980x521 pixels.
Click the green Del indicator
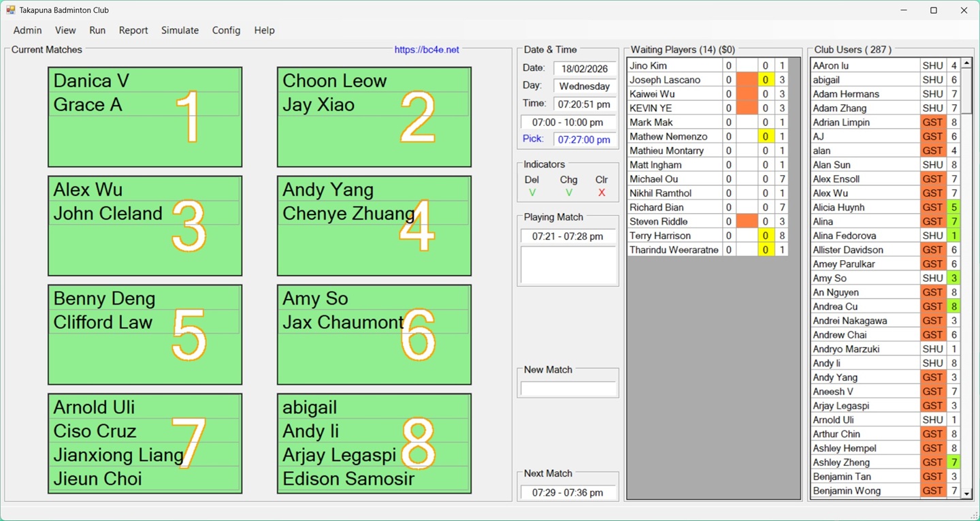(x=534, y=193)
